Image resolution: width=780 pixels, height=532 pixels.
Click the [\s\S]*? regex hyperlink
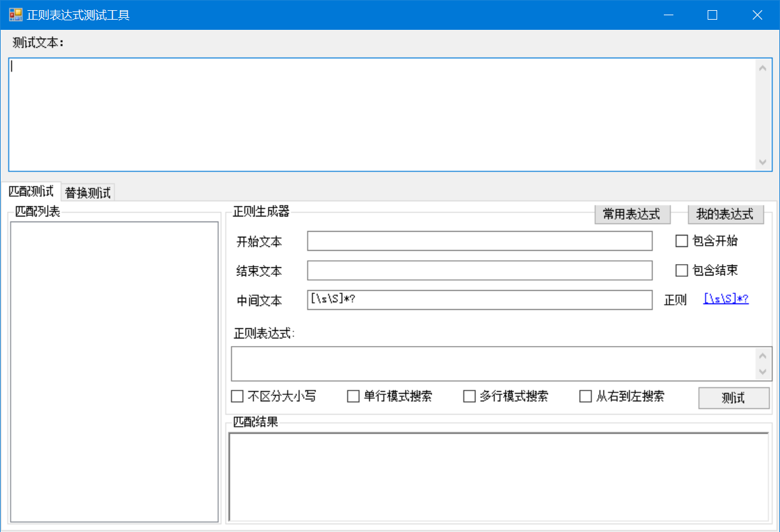tap(726, 299)
